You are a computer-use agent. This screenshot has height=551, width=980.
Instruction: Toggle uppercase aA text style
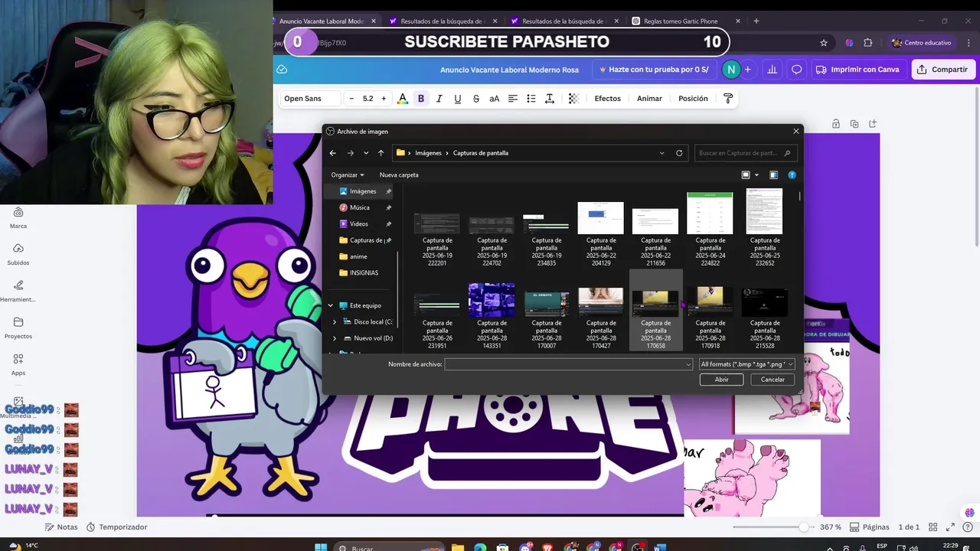pos(495,99)
